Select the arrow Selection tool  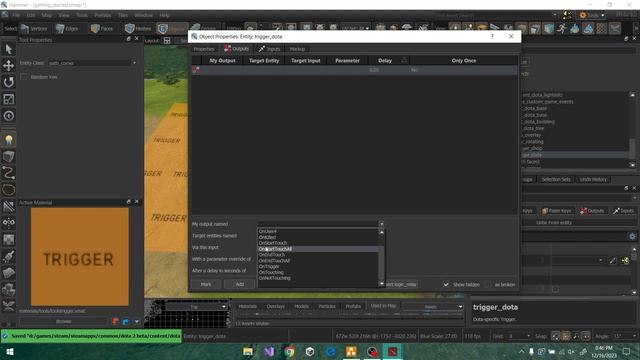pos(9,49)
